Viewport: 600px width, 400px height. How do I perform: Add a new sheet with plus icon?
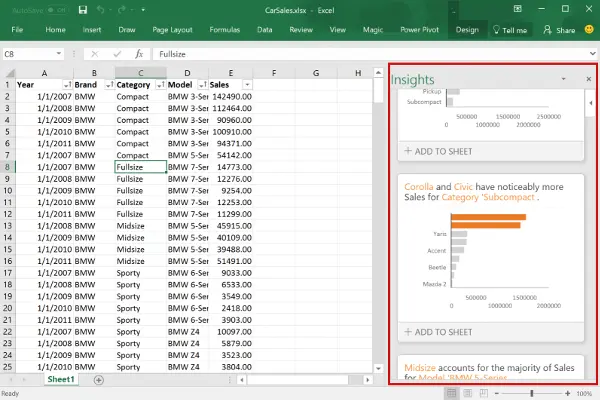(x=98, y=380)
